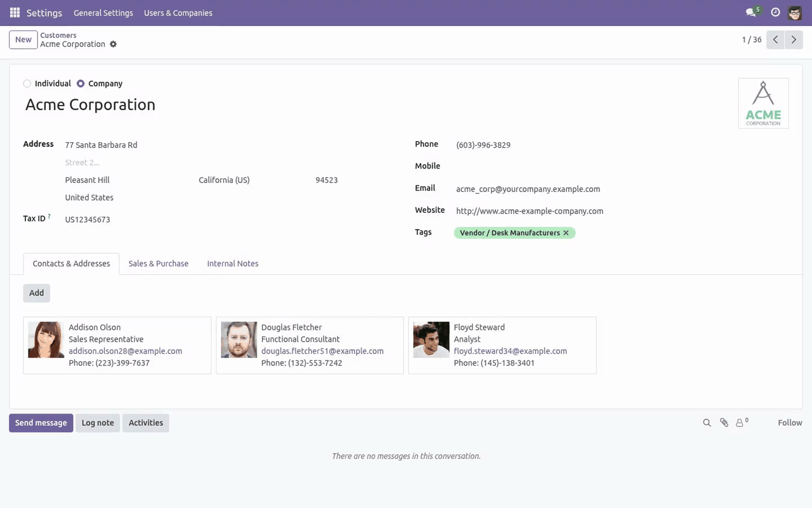Screen dimensions: 812x508
Task: Open the Douglas Fletcher contact card
Action: (x=310, y=345)
